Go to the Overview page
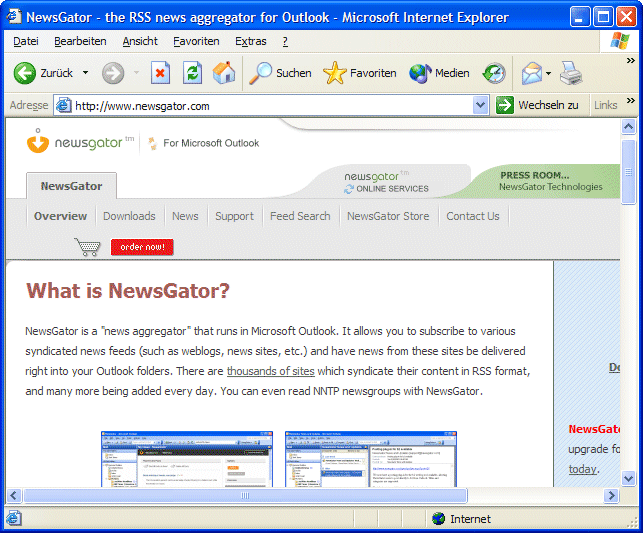The height and width of the screenshot is (533, 643). pyautogui.click(x=60, y=216)
